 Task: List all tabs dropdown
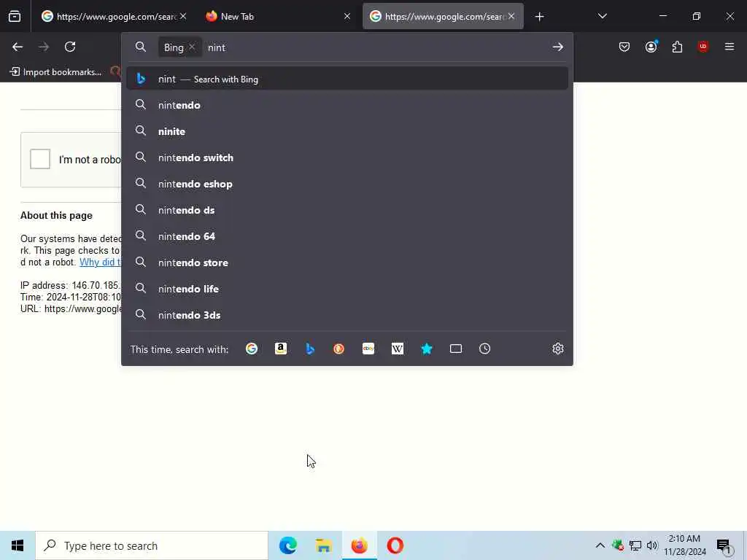(602, 17)
